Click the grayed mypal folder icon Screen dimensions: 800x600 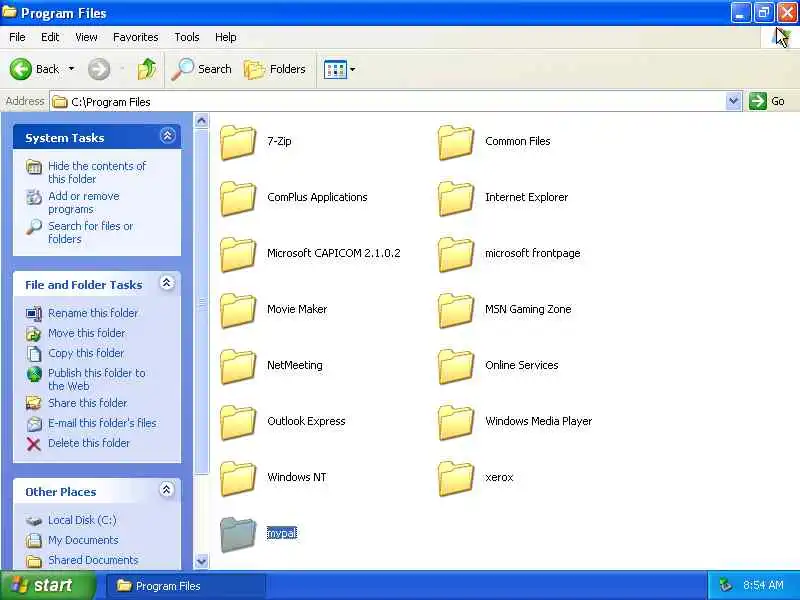[x=238, y=535]
